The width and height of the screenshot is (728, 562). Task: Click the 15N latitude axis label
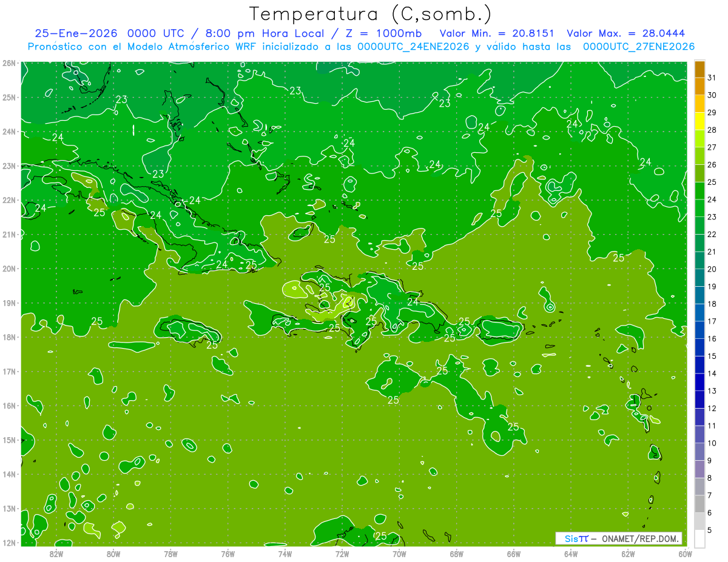pyautogui.click(x=9, y=440)
